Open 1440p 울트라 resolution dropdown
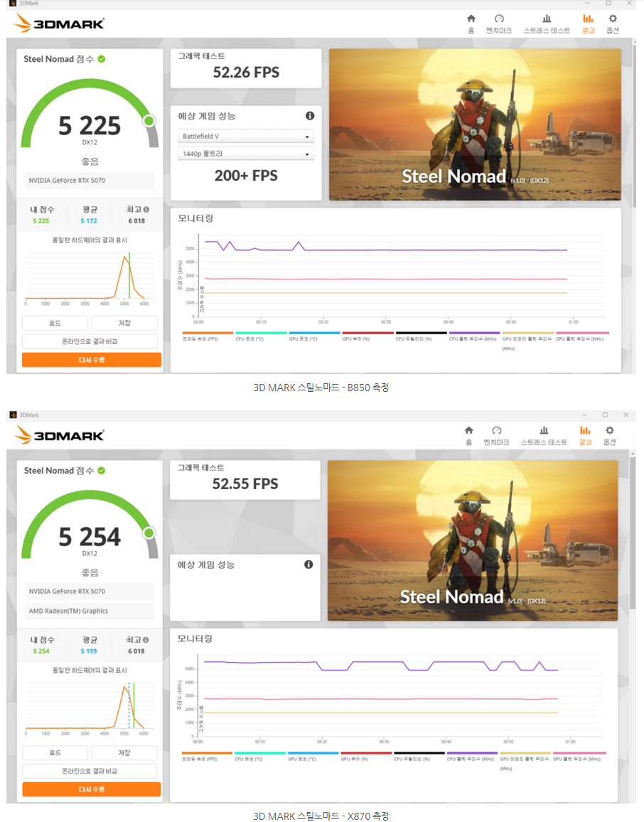This screenshot has width=644, height=822. point(246,154)
